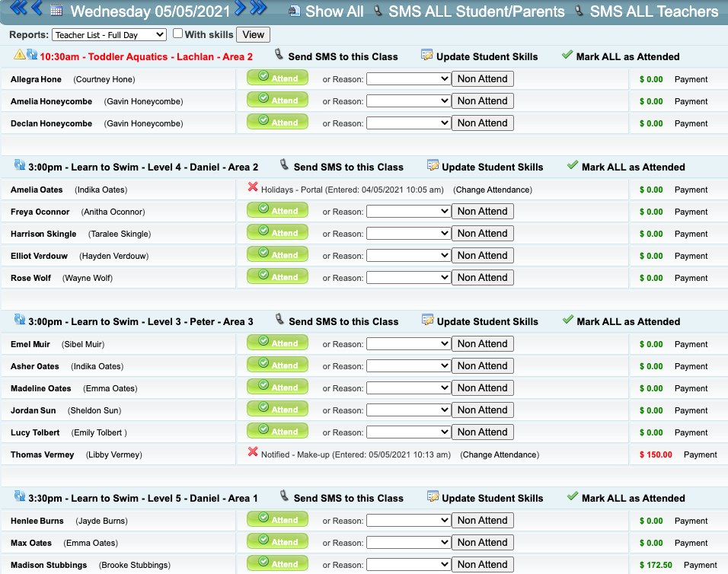This screenshot has height=574, width=728.
Task: Click Non Attend for Harrison Skingle
Action: pos(482,234)
